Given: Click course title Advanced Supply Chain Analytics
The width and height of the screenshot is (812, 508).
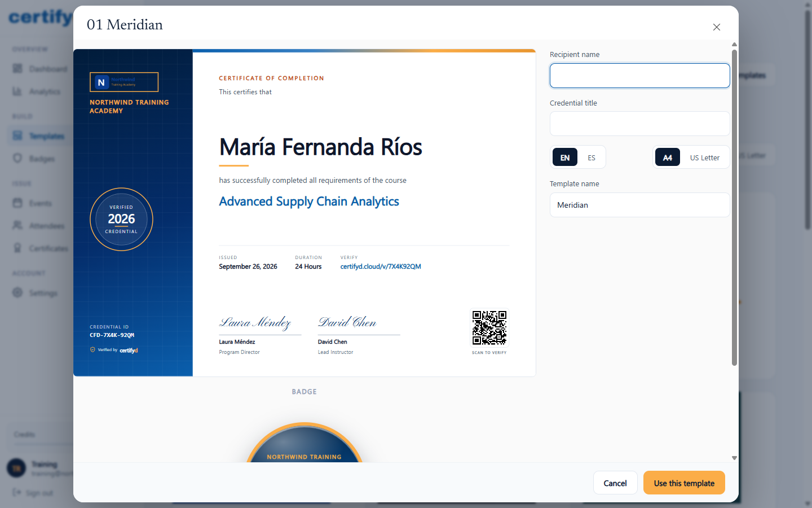Looking at the screenshot, I should point(309,202).
